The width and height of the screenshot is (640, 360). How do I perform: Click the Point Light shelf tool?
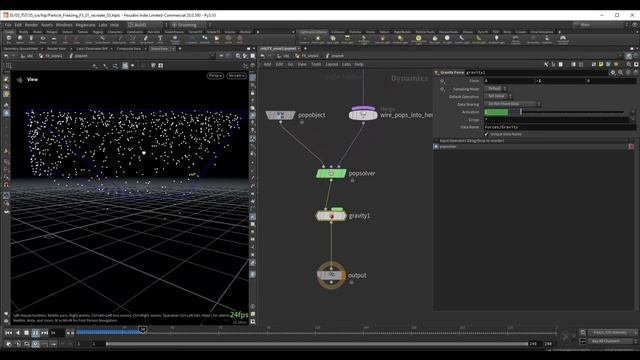tap(318, 39)
